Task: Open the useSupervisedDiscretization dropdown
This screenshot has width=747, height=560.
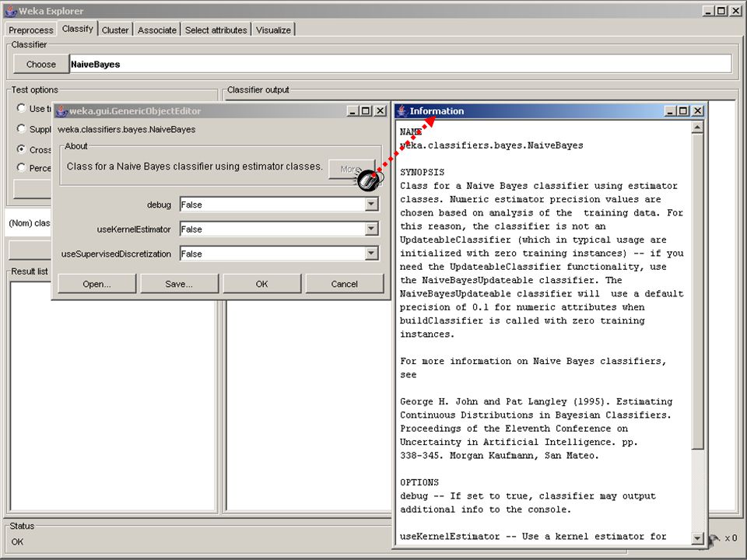Action: (372, 254)
